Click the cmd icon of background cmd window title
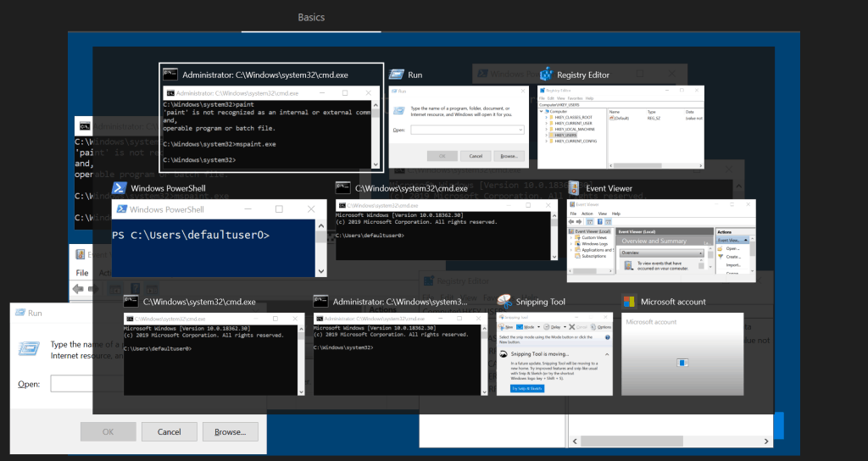This screenshot has width=868, height=461. (84, 126)
